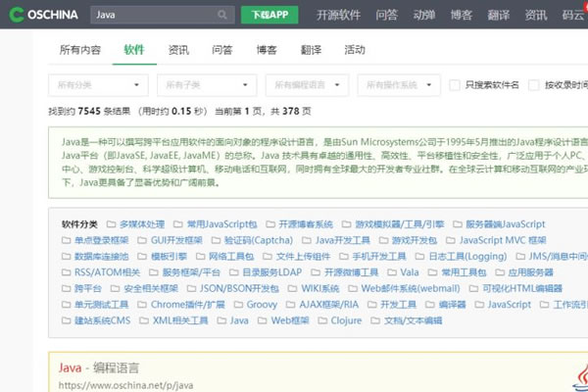Open the AJAX框架/RIA category link

coord(329,305)
